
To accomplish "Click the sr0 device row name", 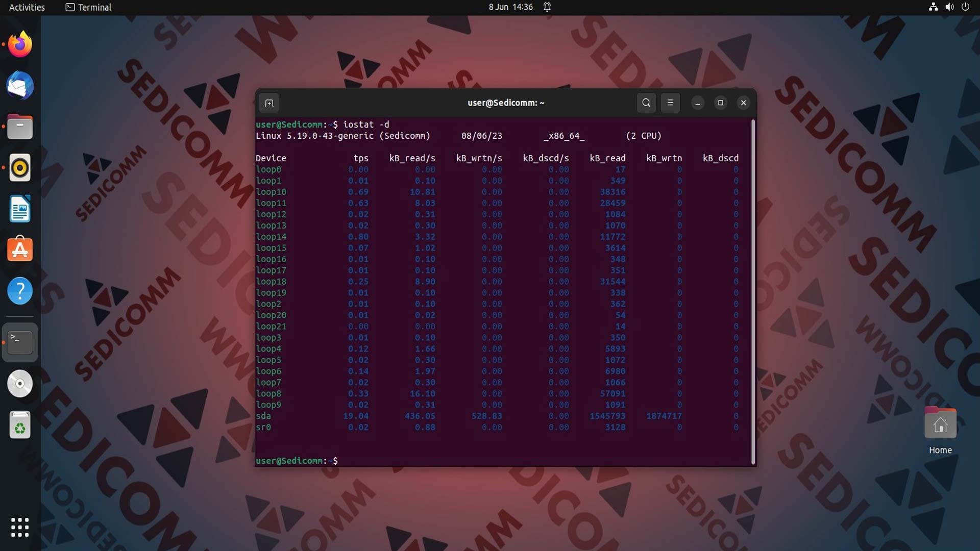I will coord(263,428).
